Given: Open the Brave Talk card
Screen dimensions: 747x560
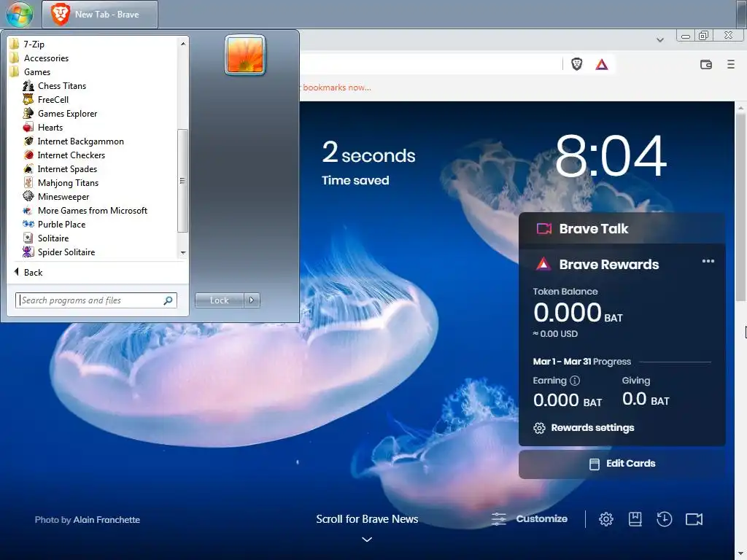Looking at the screenshot, I should coord(622,229).
